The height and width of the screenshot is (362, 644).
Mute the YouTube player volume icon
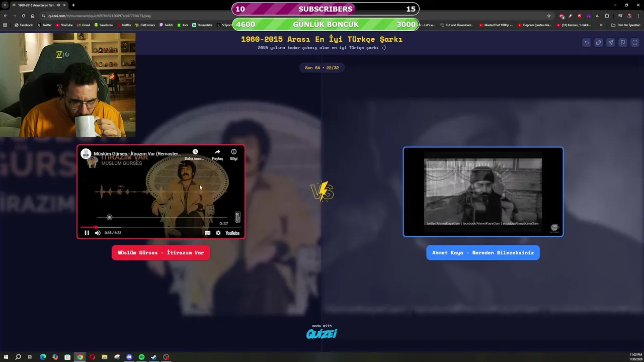coord(98,233)
